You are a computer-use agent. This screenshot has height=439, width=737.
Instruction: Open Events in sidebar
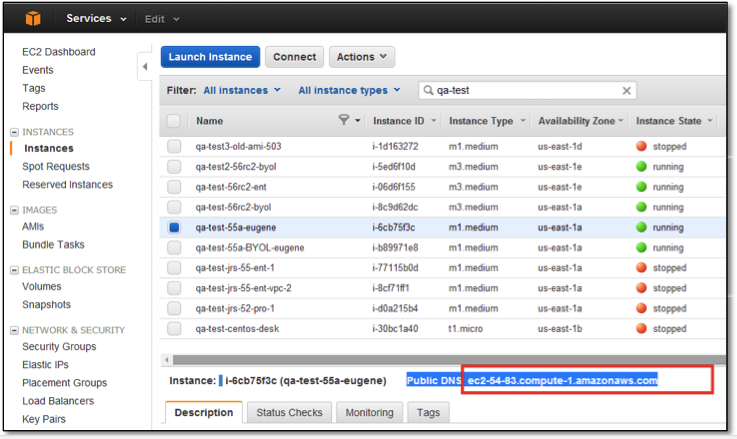point(38,70)
